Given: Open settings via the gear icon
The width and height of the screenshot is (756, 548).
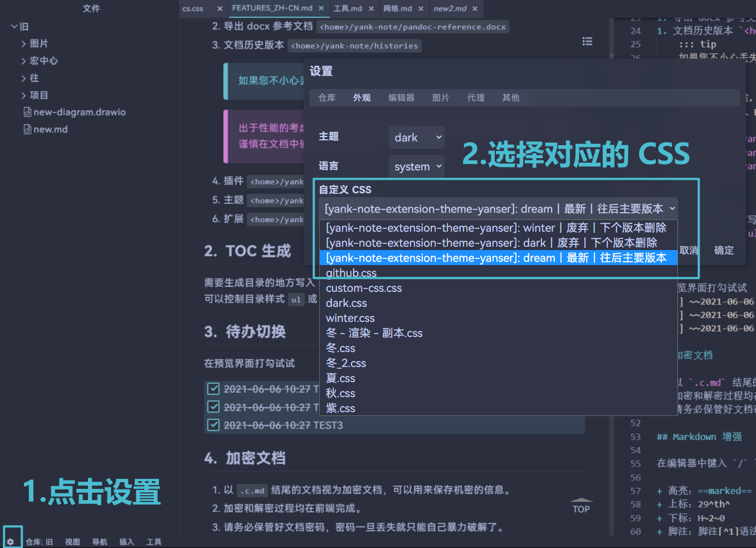Looking at the screenshot, I should click(x=10, y=541).
